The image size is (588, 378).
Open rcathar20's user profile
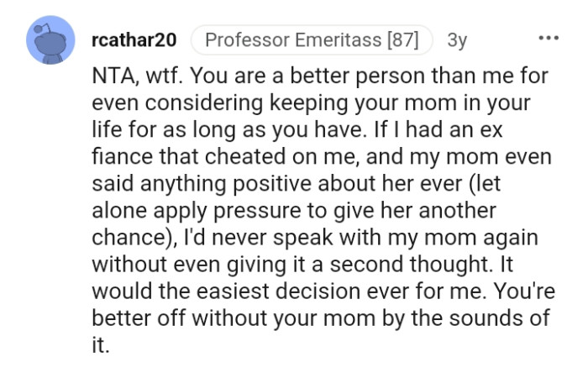coord(134,39)
